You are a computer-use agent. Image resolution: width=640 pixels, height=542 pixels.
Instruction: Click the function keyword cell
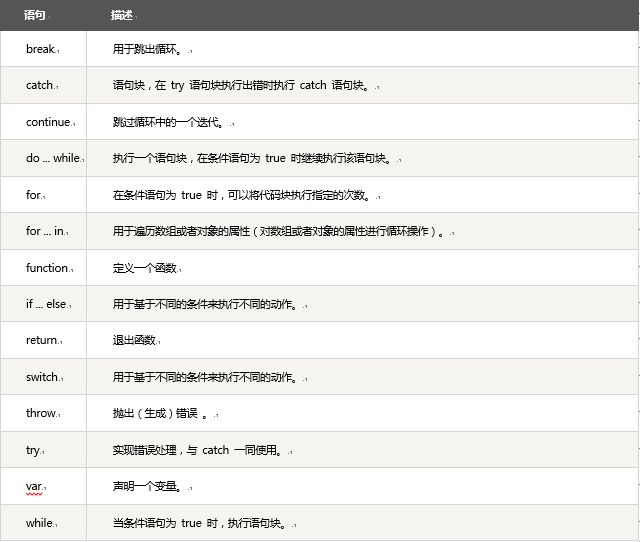pyautogui.click(x=47, y=268)
